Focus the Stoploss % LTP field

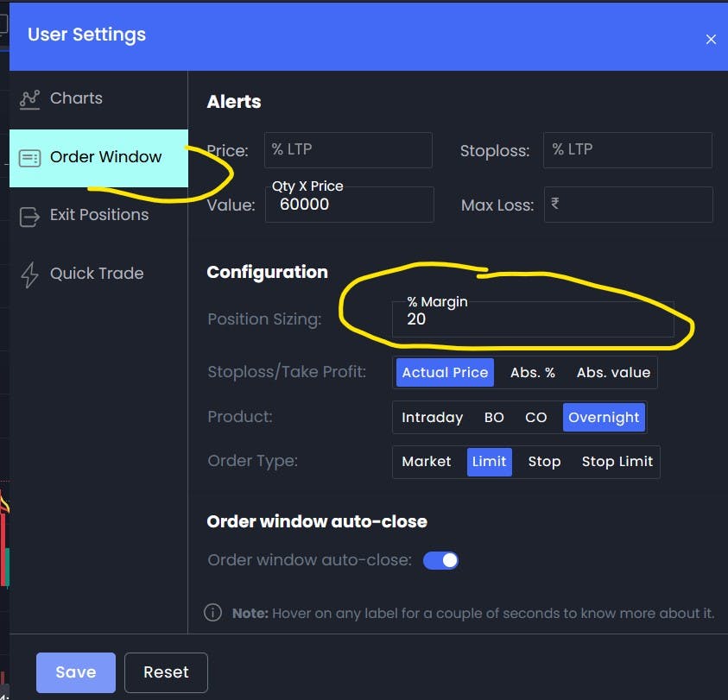click(x=628, y=150)
